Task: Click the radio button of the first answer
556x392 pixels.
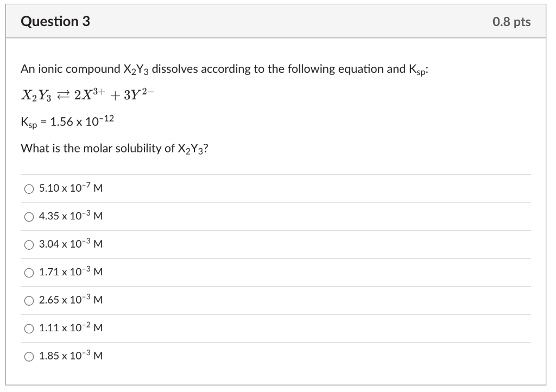Action: 28,188
